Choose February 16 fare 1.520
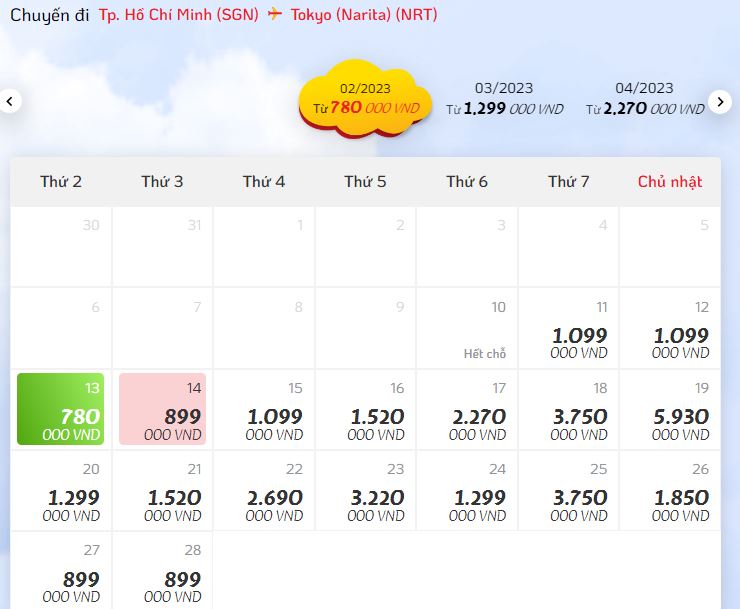Viewport: 740px width, 609px height. (x=366, y=409)
